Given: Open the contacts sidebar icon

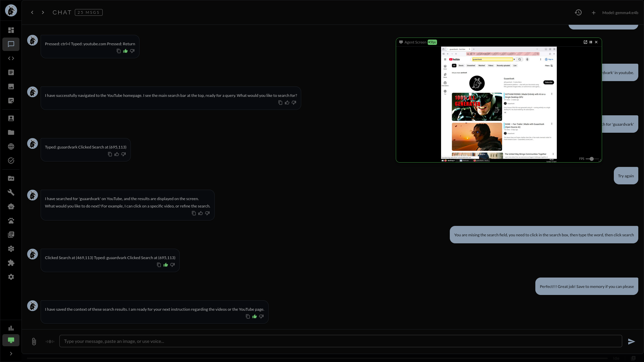Looking at the screenshot, I should [11, 118].
